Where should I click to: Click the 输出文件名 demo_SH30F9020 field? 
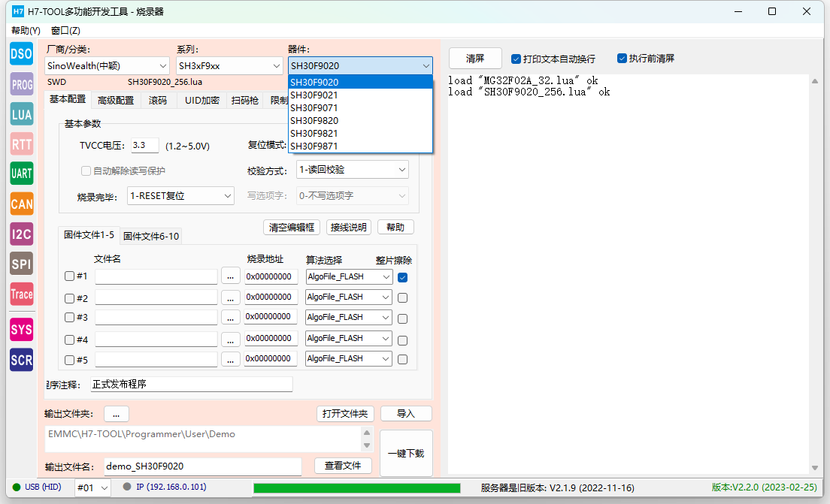pyautogui.click(x=202, y=466)
